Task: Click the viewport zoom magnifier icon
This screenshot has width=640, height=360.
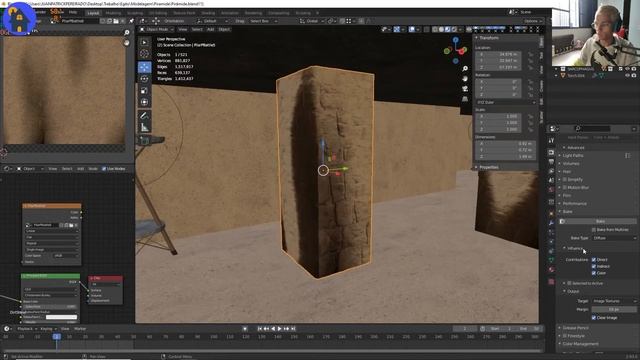Action: [x=465, y=69]
